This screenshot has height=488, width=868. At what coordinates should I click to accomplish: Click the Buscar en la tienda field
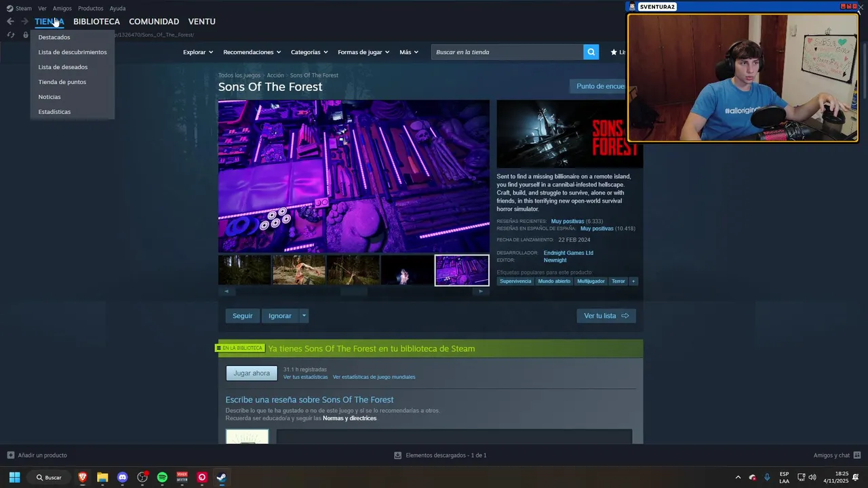(507, 52)
